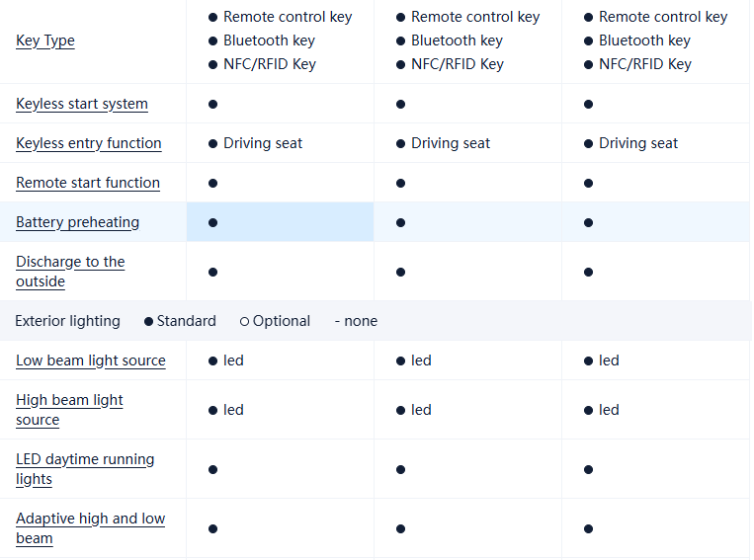Select the Remote start function link
The image size is (754, 560).
pos(88,183)
